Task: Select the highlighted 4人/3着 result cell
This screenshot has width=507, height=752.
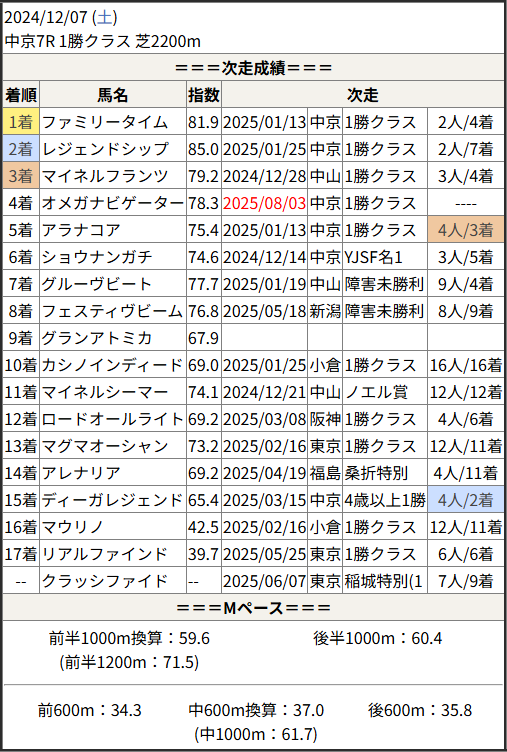Action: tap(465, 230)
